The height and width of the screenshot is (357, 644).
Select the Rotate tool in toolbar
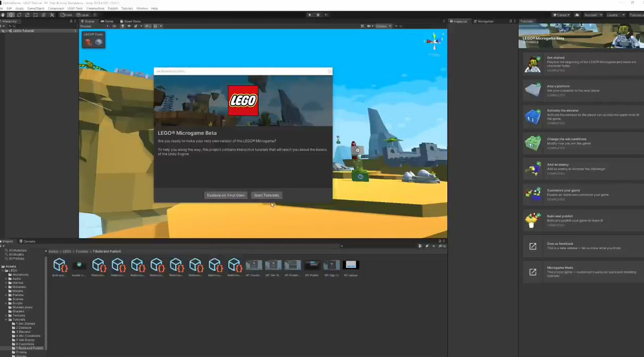[x=19, y=15]
